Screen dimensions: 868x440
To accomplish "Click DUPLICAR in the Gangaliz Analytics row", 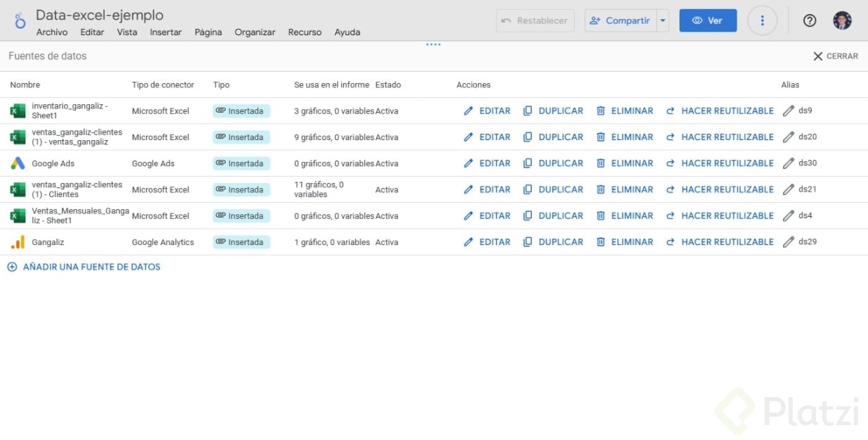I will coord(553,242).
